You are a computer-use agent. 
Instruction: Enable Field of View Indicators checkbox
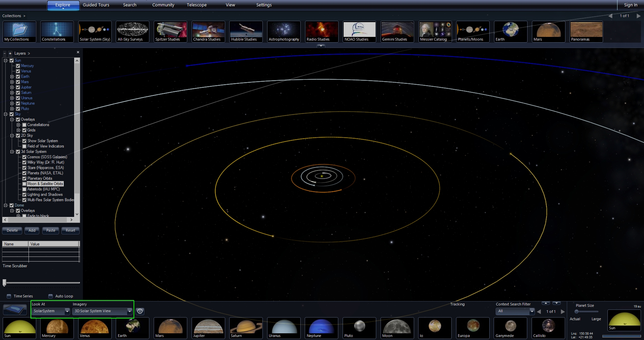[x=24, y=146]
